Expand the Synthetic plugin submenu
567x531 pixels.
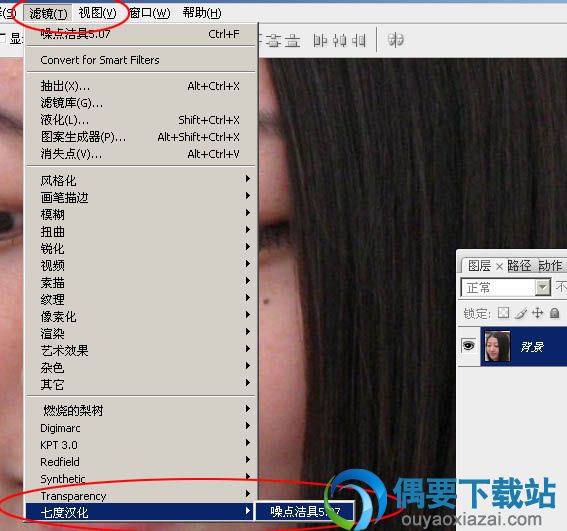pyautogui.click(x=141, y=479)
